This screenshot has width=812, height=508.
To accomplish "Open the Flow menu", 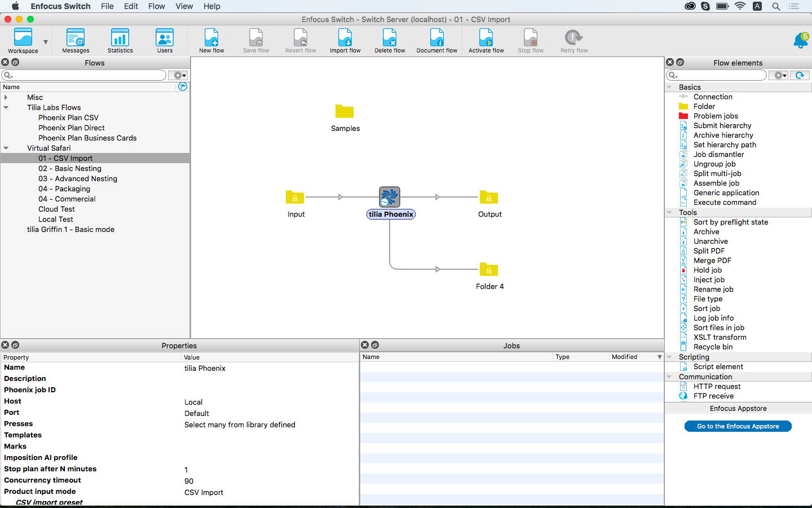I will pyautogui.click(x=157, y=6).
